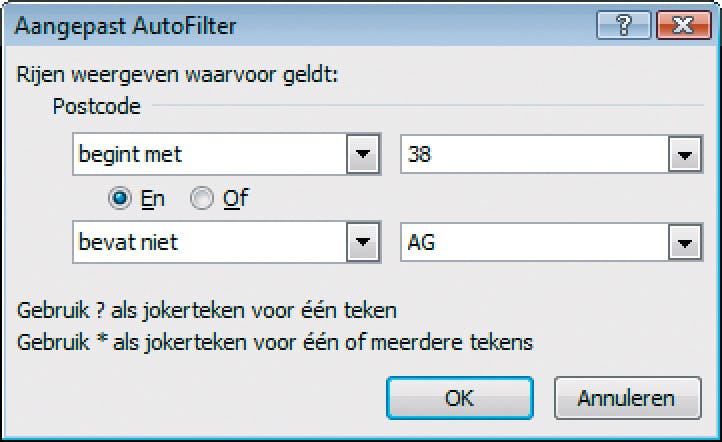This screenshot has height=442, width=722.
Task: Expand the dropdown arrow beside value 38
Action: [683, 156]
